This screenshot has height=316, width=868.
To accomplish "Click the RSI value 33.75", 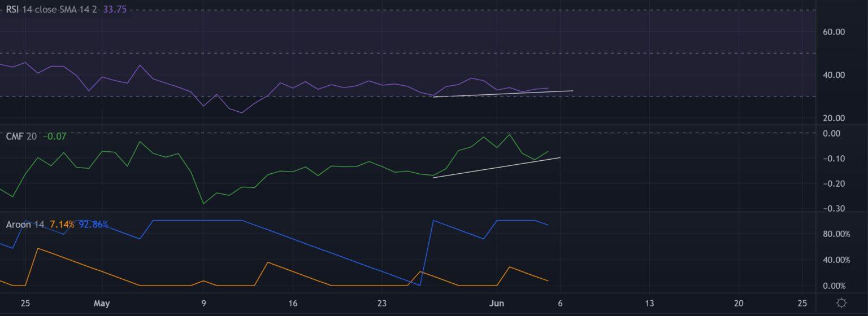I will click(x=115, y=10).
